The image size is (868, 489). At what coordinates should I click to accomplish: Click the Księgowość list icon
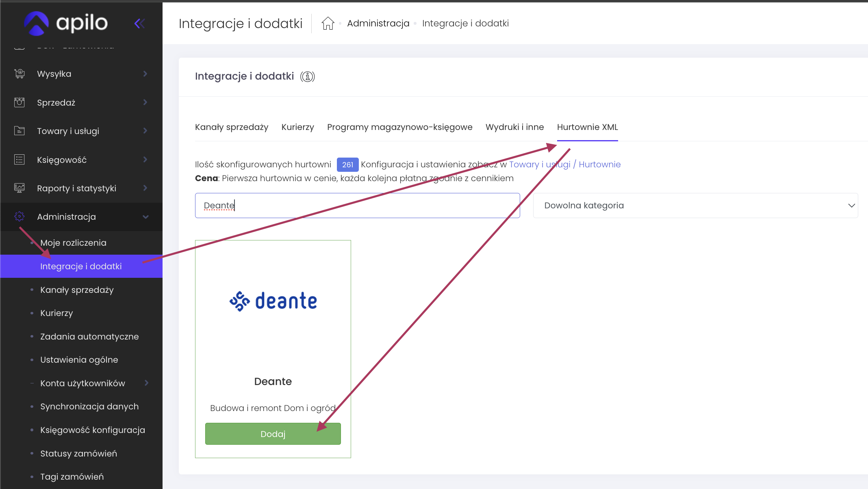coord(20,160)
